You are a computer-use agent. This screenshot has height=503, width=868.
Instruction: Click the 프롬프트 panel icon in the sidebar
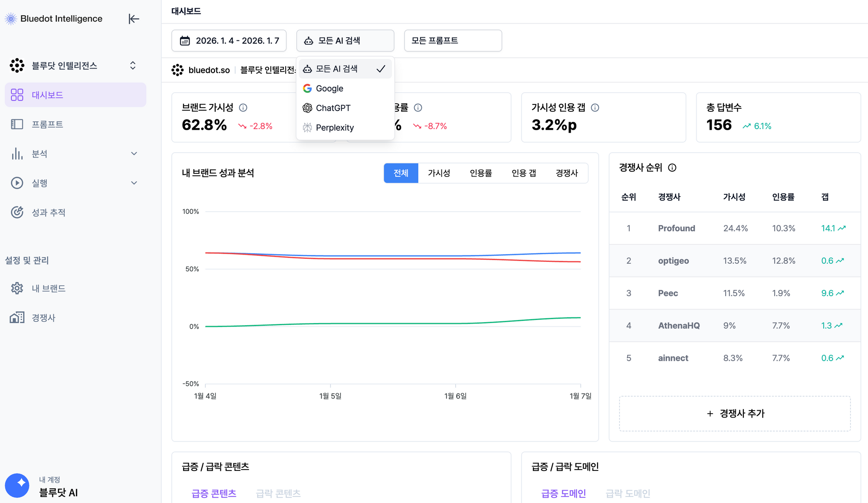(x=17, y=124)
